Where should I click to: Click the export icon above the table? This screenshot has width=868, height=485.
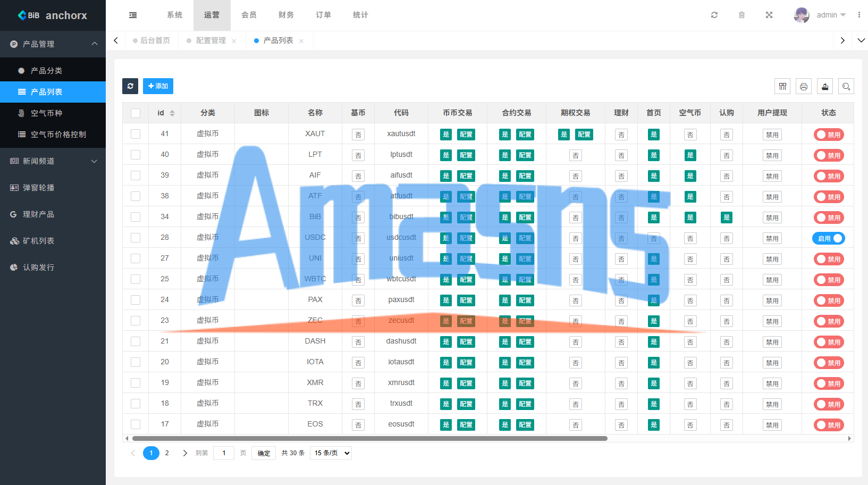(825, 86)
